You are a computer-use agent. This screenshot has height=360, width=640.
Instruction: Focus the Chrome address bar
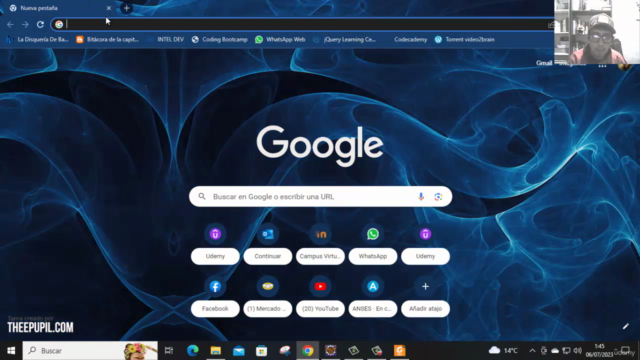pyautogui.click(x=302, y=24)
